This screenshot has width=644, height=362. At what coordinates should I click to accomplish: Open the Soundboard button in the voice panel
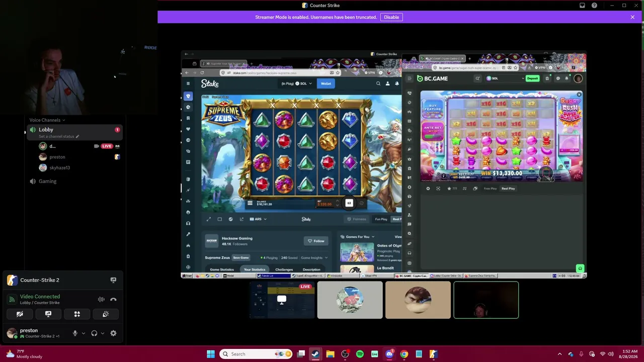pyautogui.click(x=106, y=314)
